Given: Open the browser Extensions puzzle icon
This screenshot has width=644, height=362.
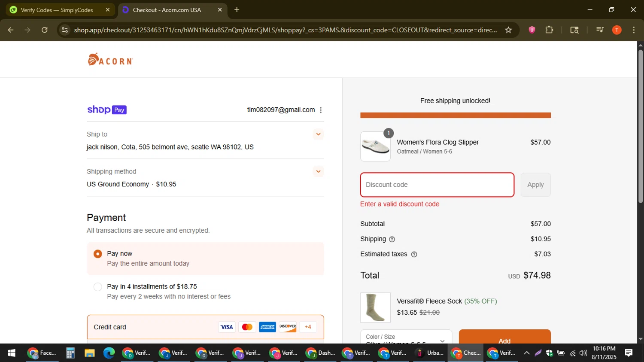Looking at the screenshot, I should tap(549, 30).
